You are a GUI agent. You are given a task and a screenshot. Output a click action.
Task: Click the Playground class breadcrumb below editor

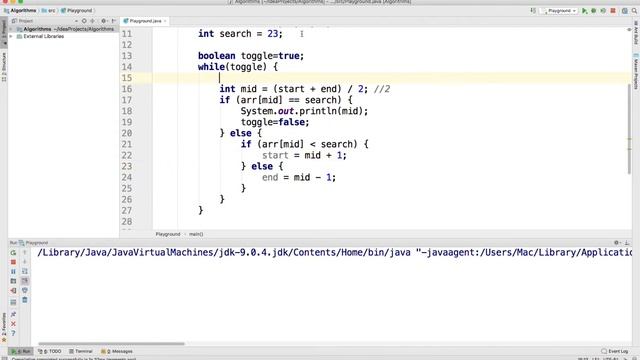[168, 234]
